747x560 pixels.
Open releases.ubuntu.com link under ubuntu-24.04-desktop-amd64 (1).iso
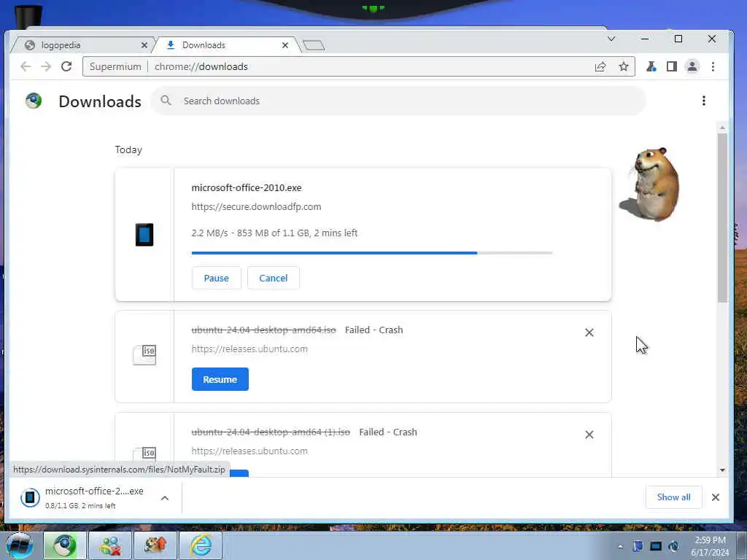pyautogui.click(x=249, y=451)
